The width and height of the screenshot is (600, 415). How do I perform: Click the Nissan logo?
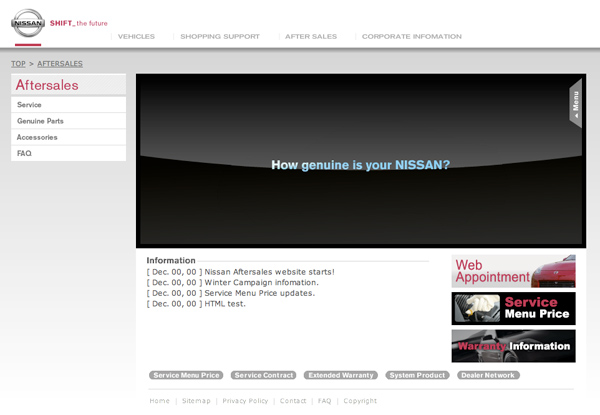[27, 25]
